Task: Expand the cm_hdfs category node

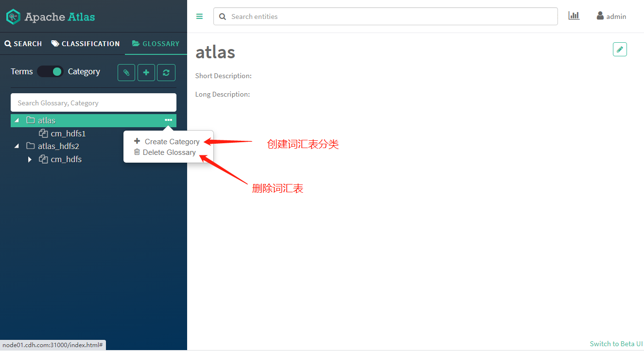Action: coord(30,159)
